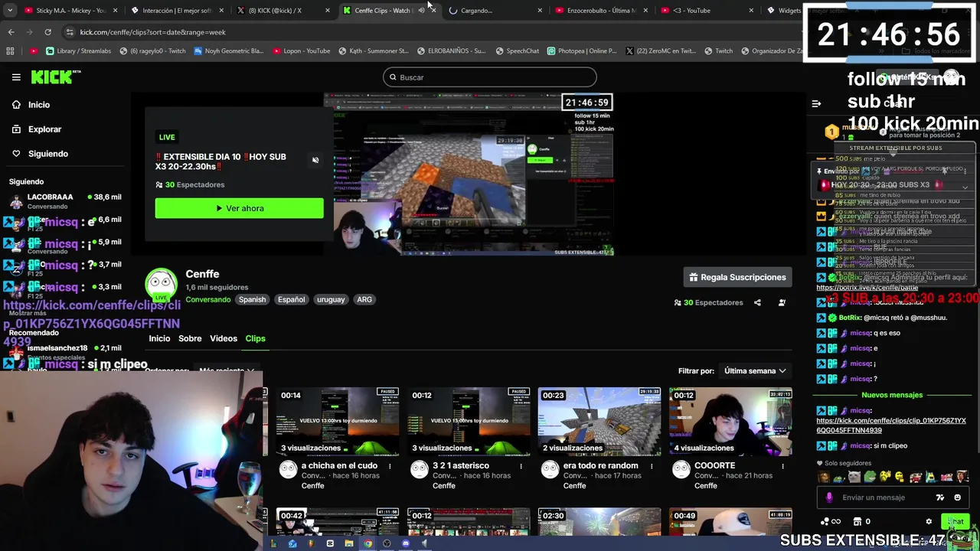Image resolution: width=980 pixels, height=551 pixels.
Task: Open the kick.com clip link in chat
Action: click(x=891, y=425)
